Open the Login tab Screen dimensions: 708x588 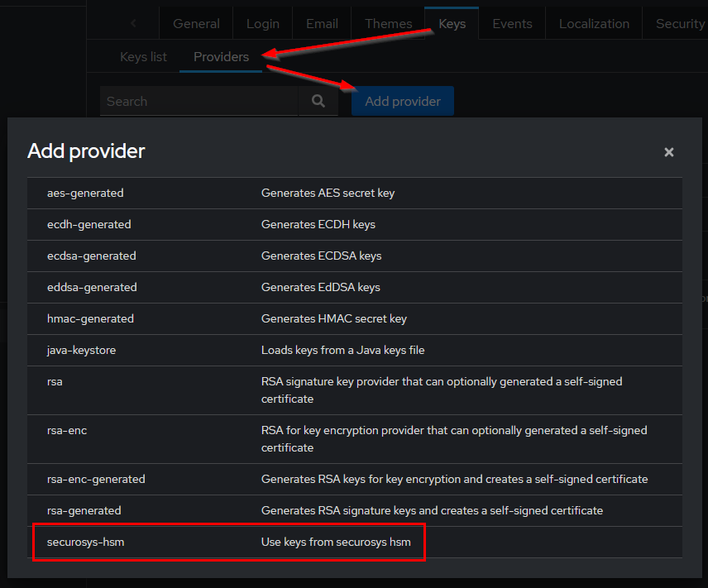pyautogui.click(x=262, y=23)
